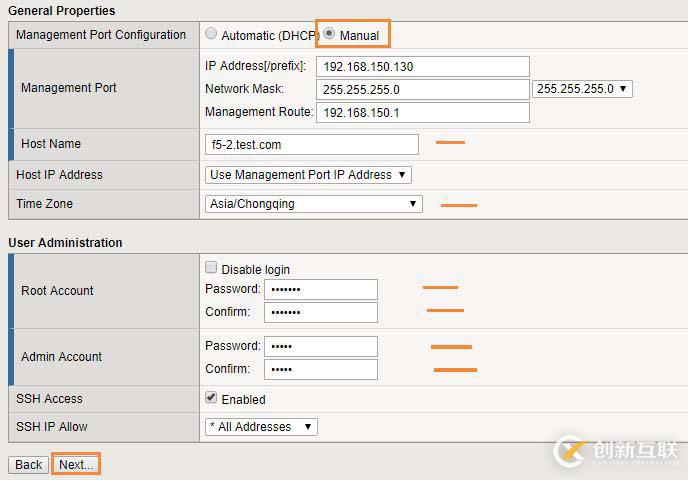This screenshot has width=688, height=480.
Task: Click the IP Address[/prefix] input field
Action: tap(422, 67)
